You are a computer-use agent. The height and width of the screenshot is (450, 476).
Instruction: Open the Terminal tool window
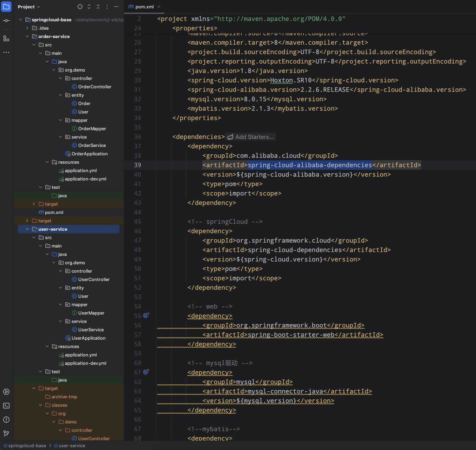click(x=6, y=406)
